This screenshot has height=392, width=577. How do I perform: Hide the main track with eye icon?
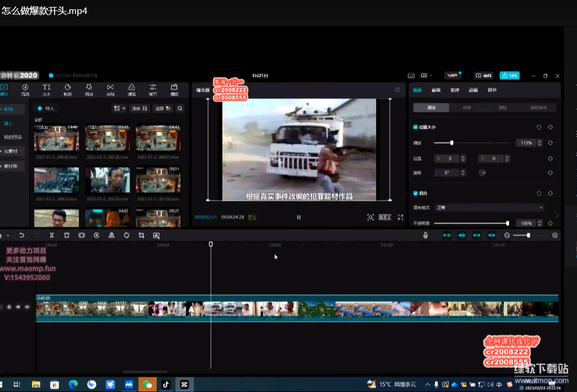[18, 307]
